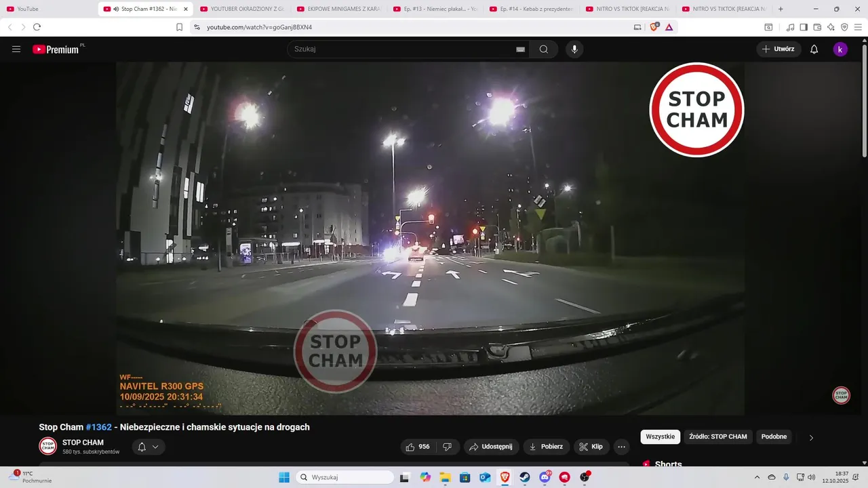Image resolution: width=868 pixels, height=488 pixels.
Task: Bookmark this page
Action: pyautogui.click(x=179, y=27)
